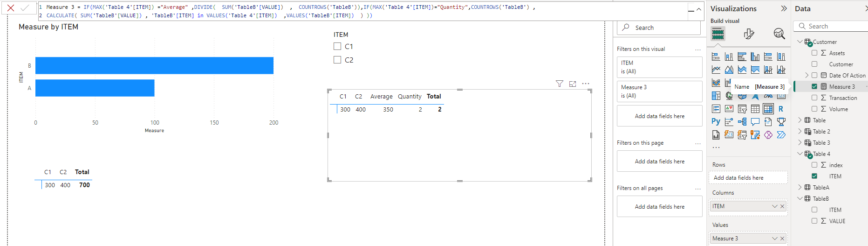Select the Power Automate visual
This screenshot has height=246, width=868.
(x=781, y=135)
